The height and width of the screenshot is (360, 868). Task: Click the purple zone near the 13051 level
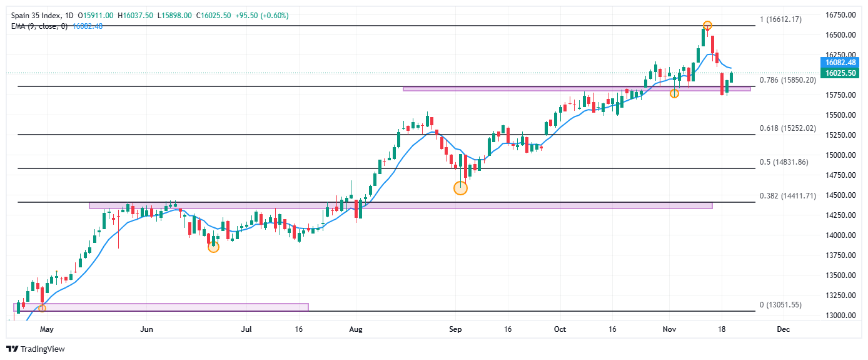(x=161, y=307)
